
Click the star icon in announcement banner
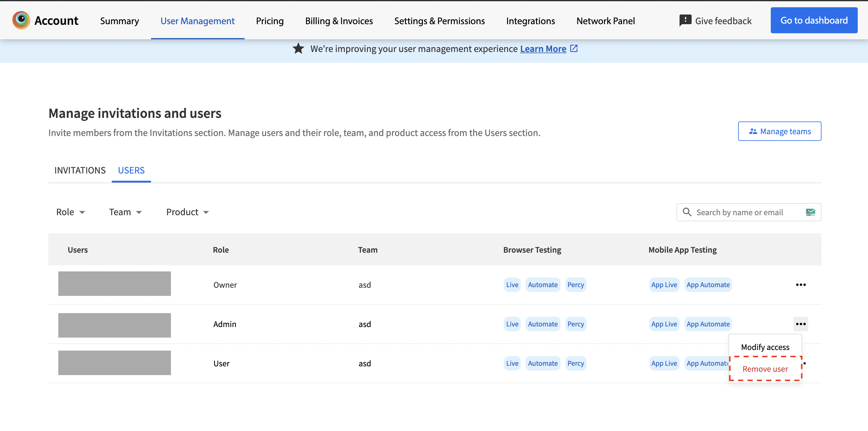[x=298, y=49]
